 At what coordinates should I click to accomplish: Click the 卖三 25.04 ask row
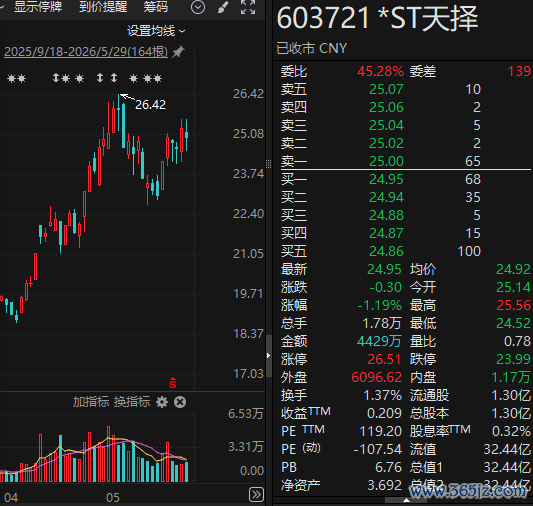[405, 125]
